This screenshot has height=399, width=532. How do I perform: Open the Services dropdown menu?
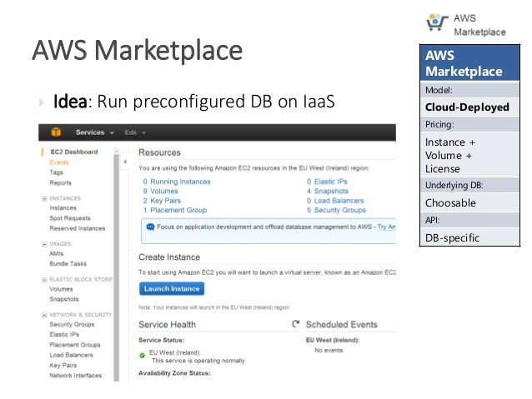[95, 132]
